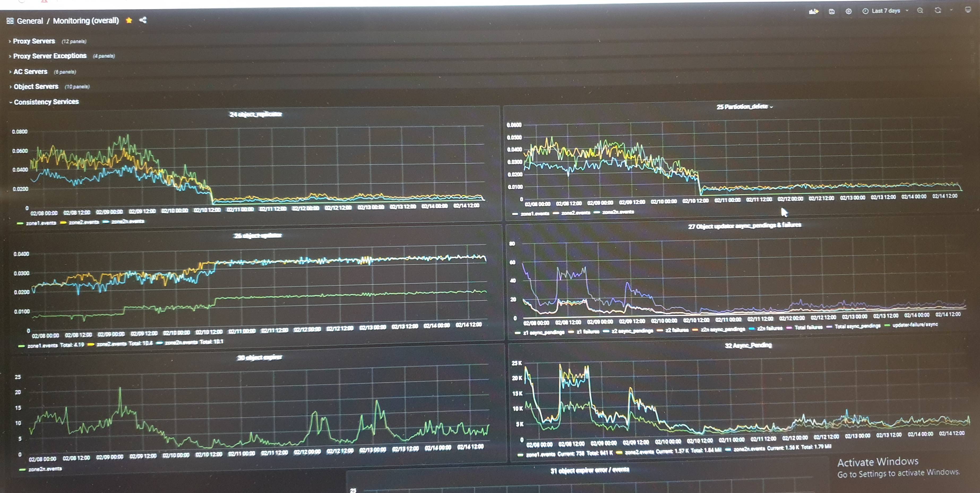Open the dashboard search grid icon
Viewport: 980px width, 493px height.
click(x=10, y=21)
